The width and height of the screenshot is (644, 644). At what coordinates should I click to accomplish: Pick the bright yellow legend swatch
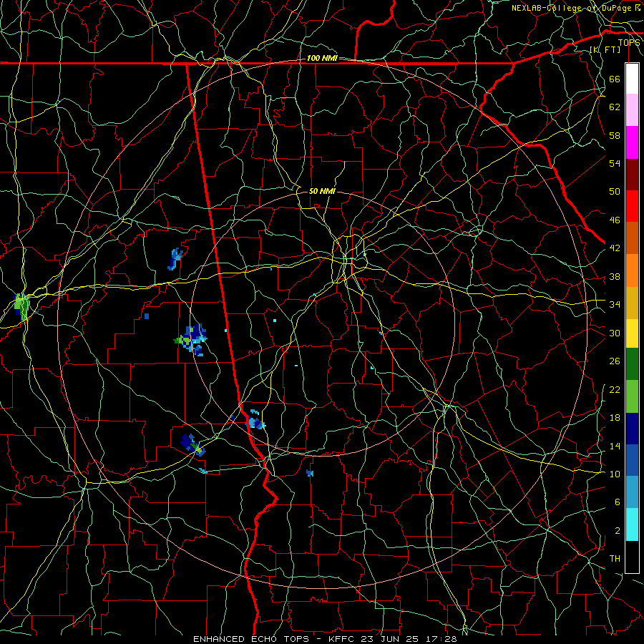point(632,333)
